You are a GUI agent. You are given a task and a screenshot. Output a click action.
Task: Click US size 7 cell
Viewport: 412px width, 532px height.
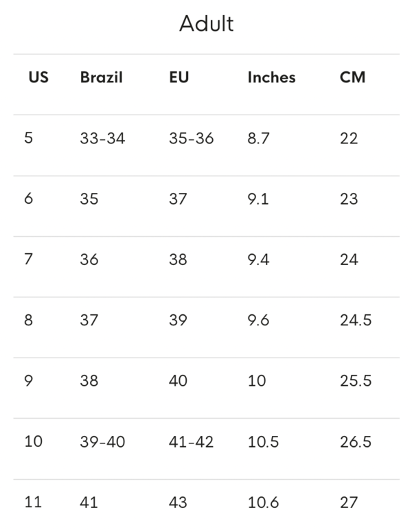coord(29,259)
